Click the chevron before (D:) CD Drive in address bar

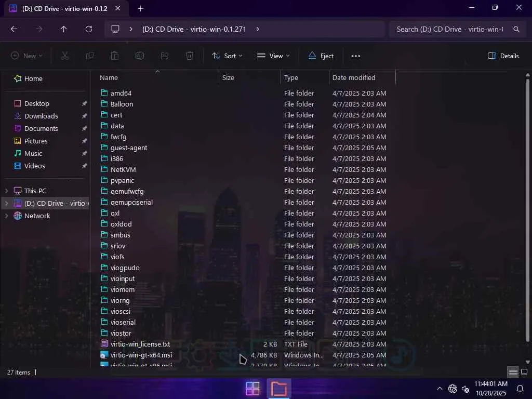pos(131,29)
